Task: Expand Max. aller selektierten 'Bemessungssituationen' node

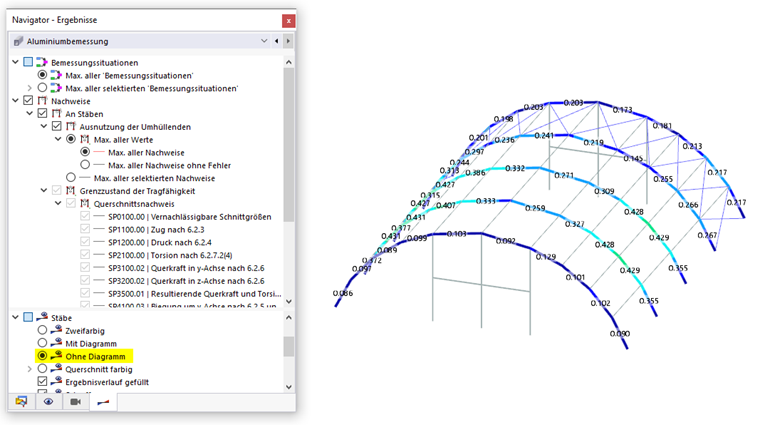Action: [x=30, y=88]
